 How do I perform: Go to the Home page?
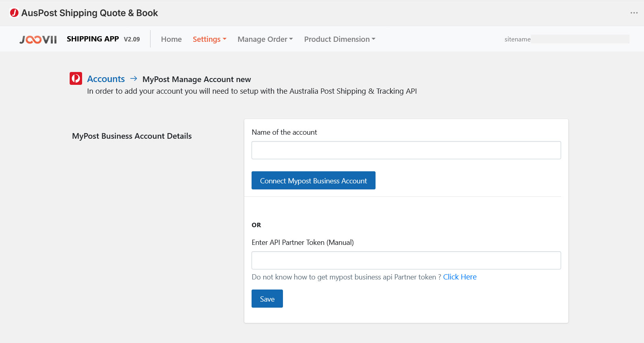click(x=171, y=39)
